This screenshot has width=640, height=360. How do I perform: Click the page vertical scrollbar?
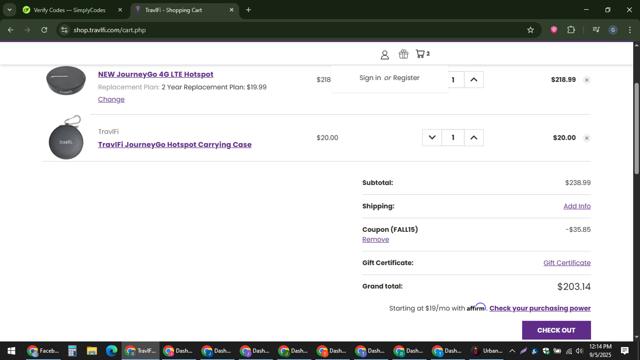coord(637,129)
